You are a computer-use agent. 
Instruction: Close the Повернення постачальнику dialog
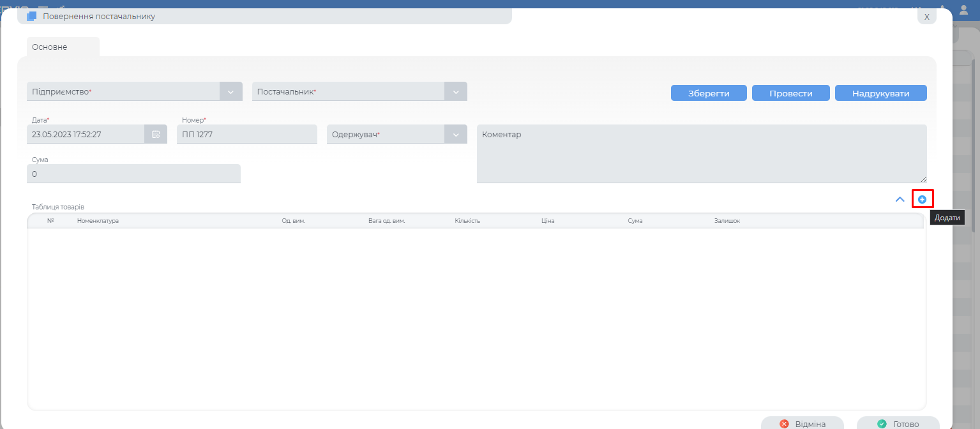click(x=927, y=17)
